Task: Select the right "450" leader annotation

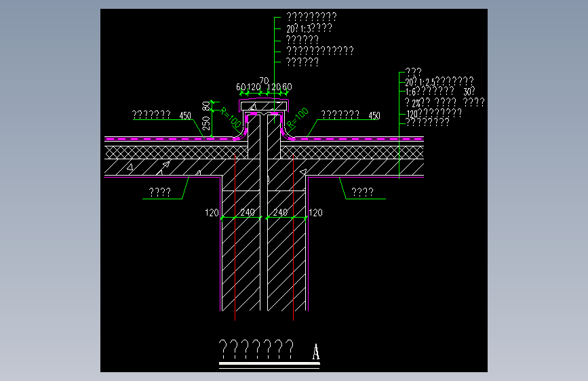Action: coord(374,116)
